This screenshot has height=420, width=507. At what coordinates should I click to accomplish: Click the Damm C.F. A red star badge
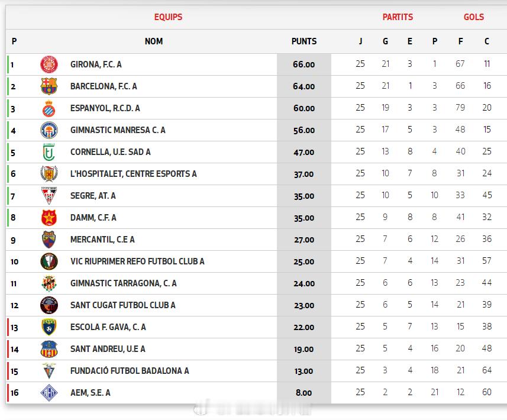coord(49,218)
